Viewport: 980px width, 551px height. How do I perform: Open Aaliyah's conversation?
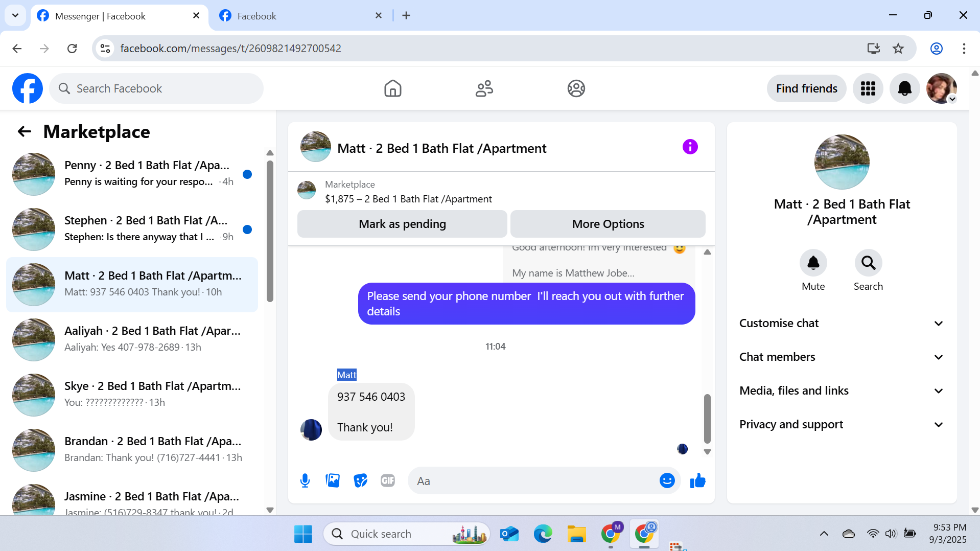[132, 340]
